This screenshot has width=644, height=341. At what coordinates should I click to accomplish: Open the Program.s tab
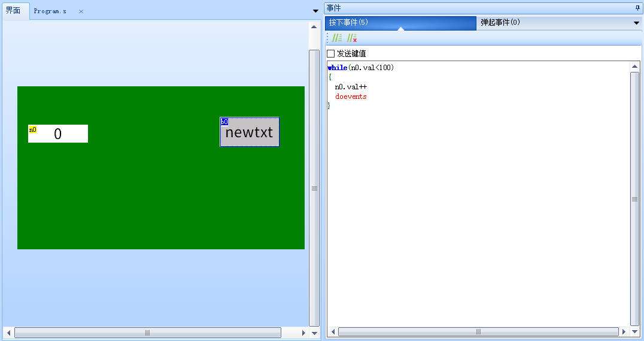pos(50,11)
